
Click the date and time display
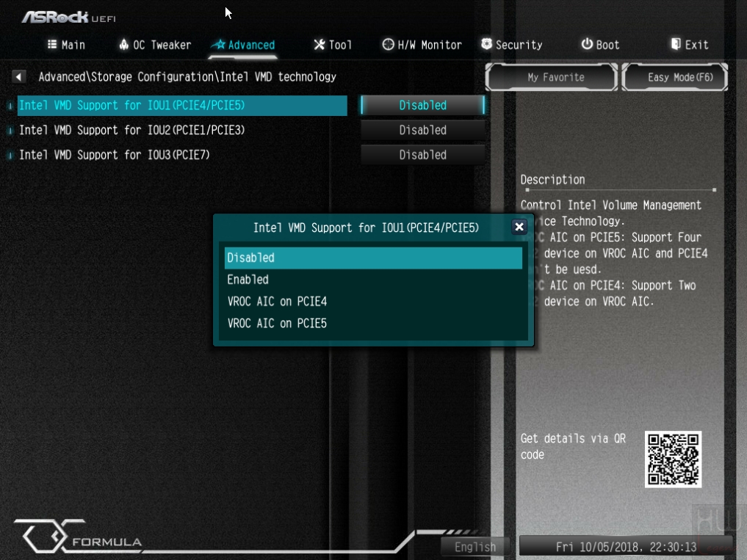(x=626, y=547)
